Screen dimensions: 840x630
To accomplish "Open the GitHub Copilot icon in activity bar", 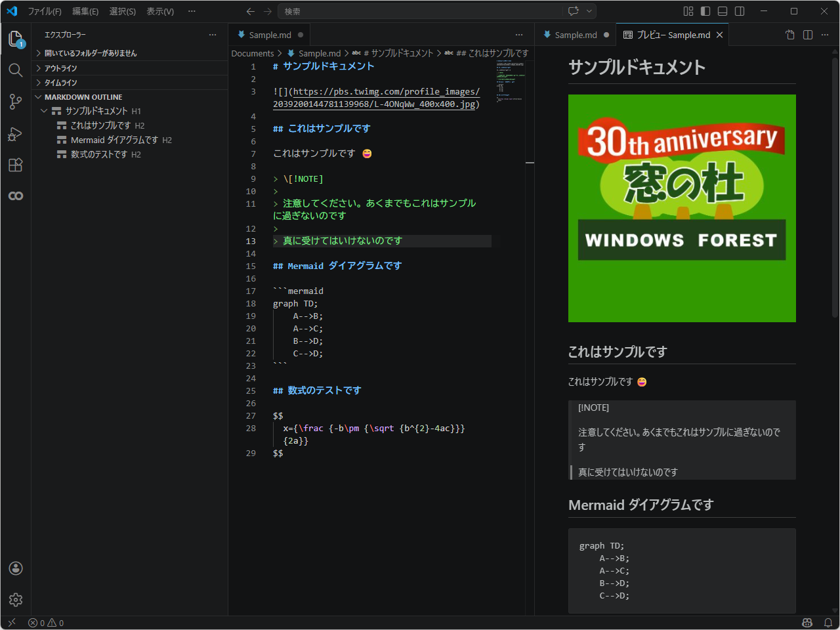I will click(16, 195).
